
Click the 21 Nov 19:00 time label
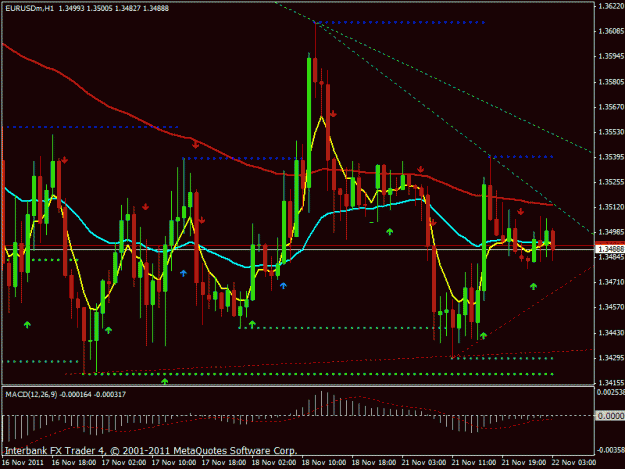point(524,463)
